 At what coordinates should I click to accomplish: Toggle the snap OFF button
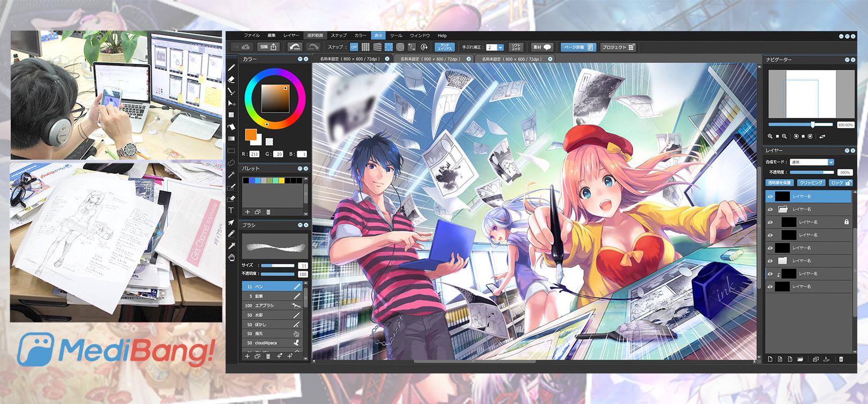354,47
